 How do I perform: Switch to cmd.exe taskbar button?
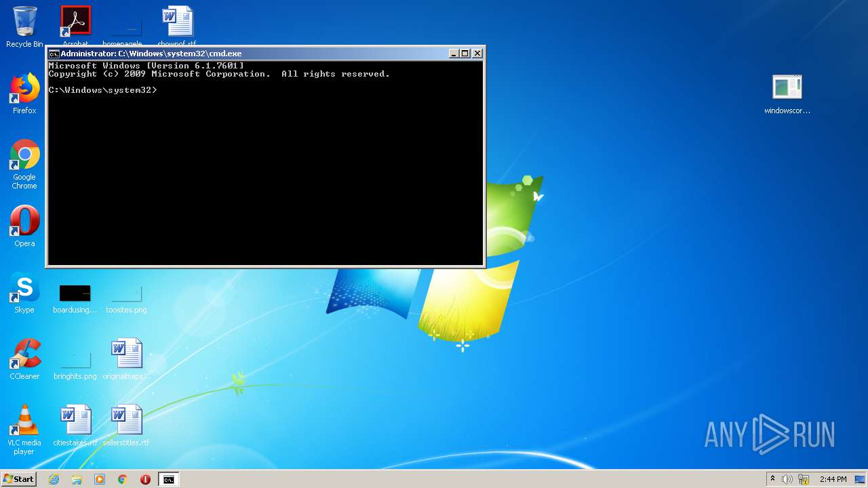coord(168,479)
